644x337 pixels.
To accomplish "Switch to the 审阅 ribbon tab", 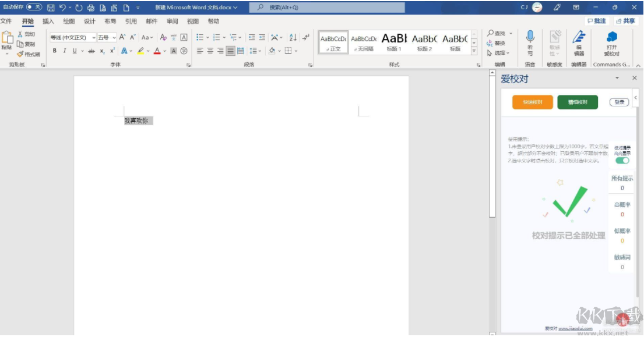I will coord(173,21).
